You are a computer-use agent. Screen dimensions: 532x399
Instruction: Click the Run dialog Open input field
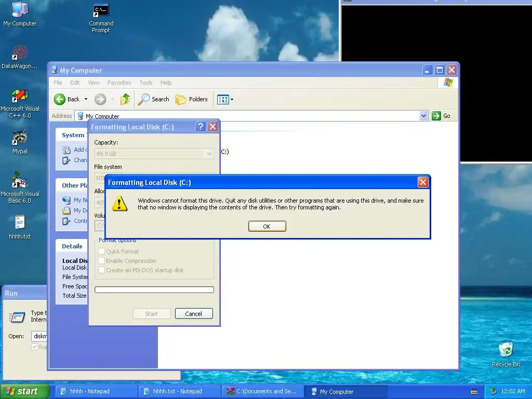39,336
